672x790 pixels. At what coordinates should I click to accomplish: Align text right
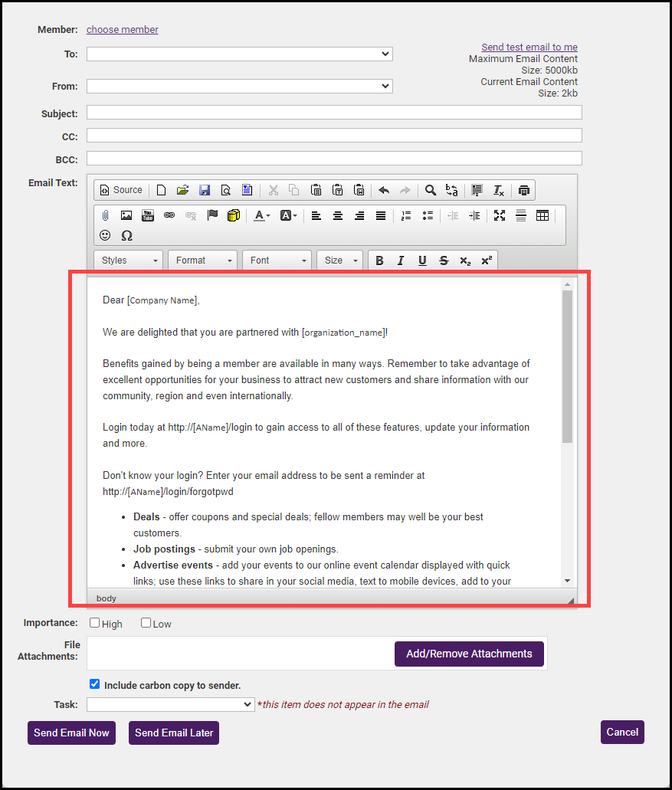[x=359, y=215]
